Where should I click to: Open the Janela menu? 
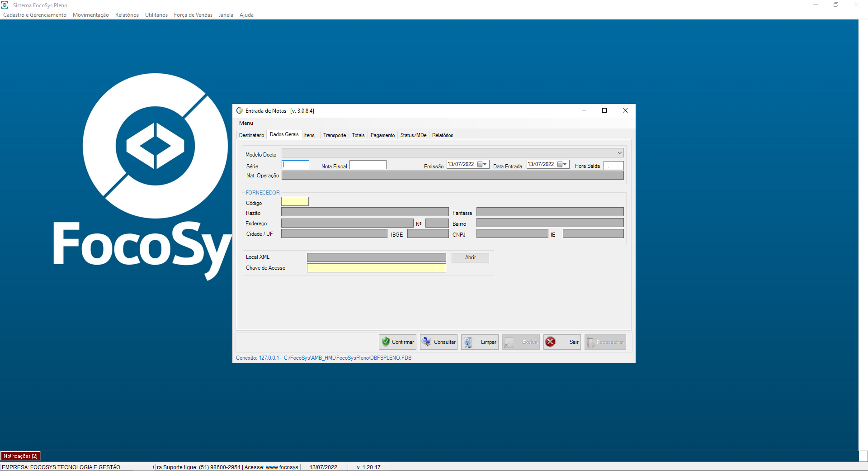(226, 15)
